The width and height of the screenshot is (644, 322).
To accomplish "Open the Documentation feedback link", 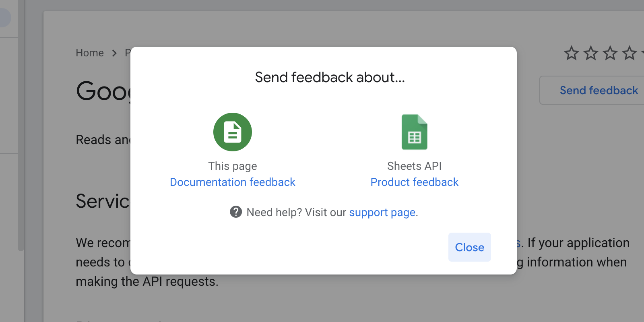I will pyautogui.click(x=233, y=182).
